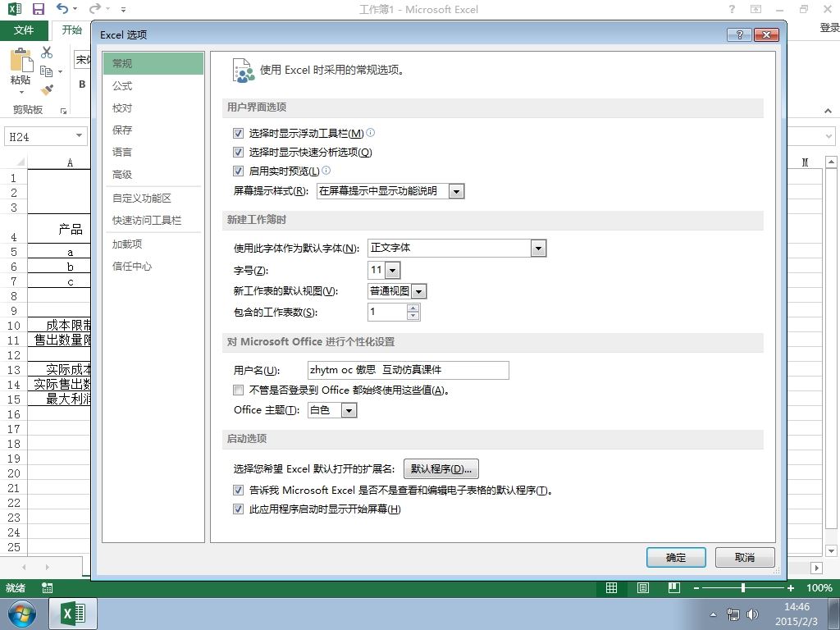Switch to Page Layout view in the status bar

[643, 588]
